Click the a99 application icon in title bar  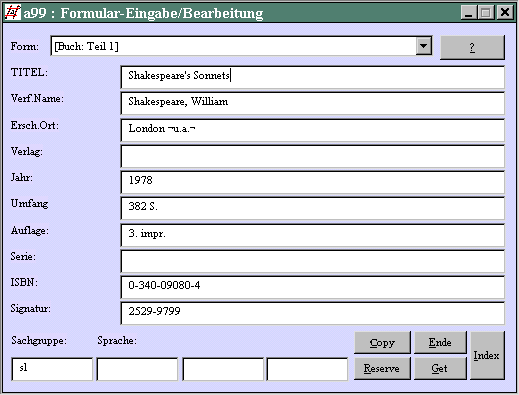tap(13, 12)
